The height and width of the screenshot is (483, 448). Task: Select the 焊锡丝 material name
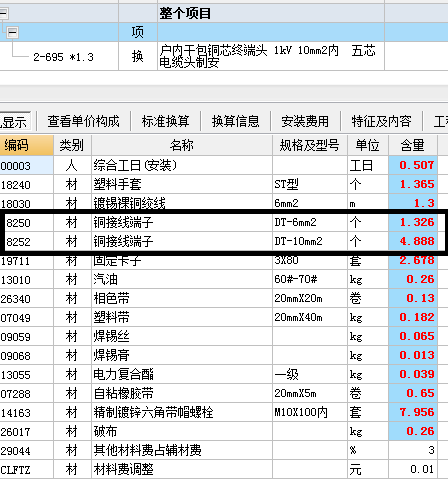tap(182, 336)
